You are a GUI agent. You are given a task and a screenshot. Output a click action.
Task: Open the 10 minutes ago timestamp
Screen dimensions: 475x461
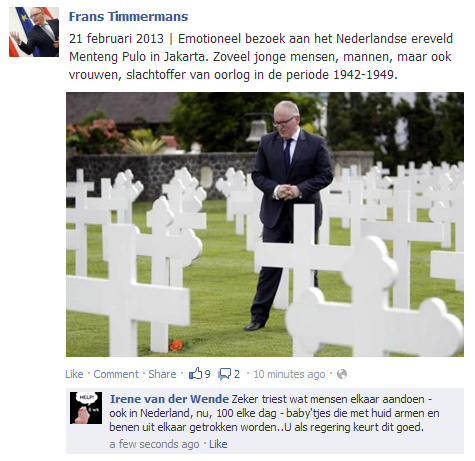pyautogui.click(x=289, y=374)
